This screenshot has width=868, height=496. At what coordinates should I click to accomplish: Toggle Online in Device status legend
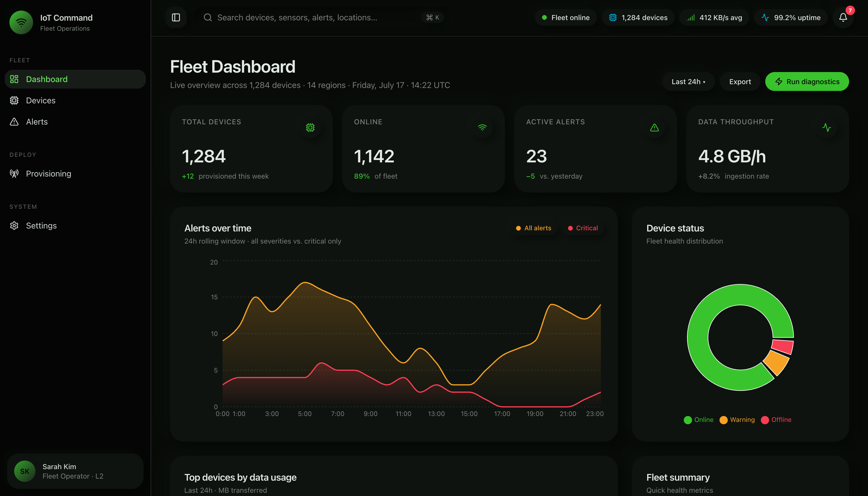pos(698,420)
